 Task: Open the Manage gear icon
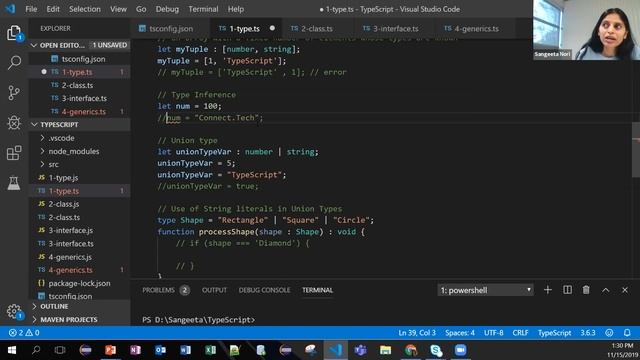(x=14, y=311)
